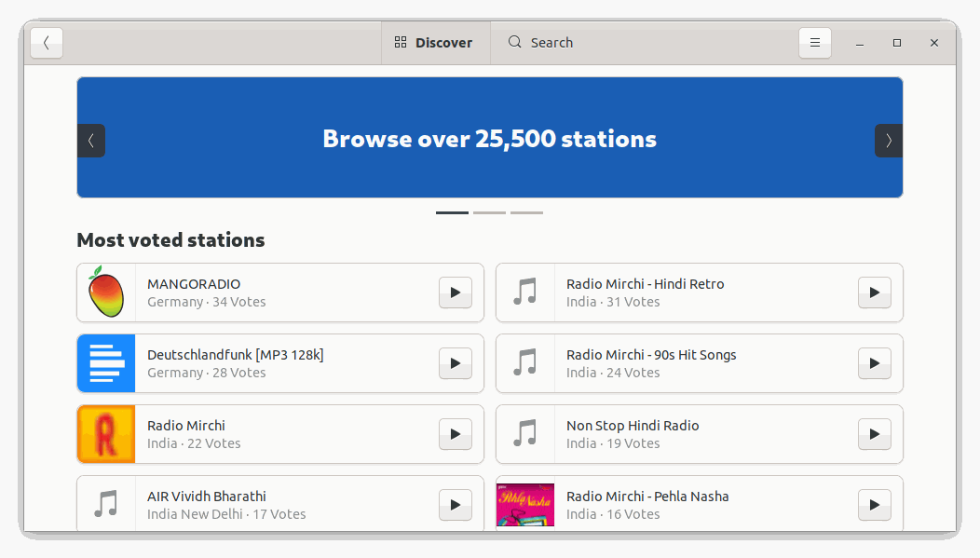This screenshot has height=558, width=980.
Task: Open the Radio Mirchi - 90s Hit Songs name
Action: [651, 355]
